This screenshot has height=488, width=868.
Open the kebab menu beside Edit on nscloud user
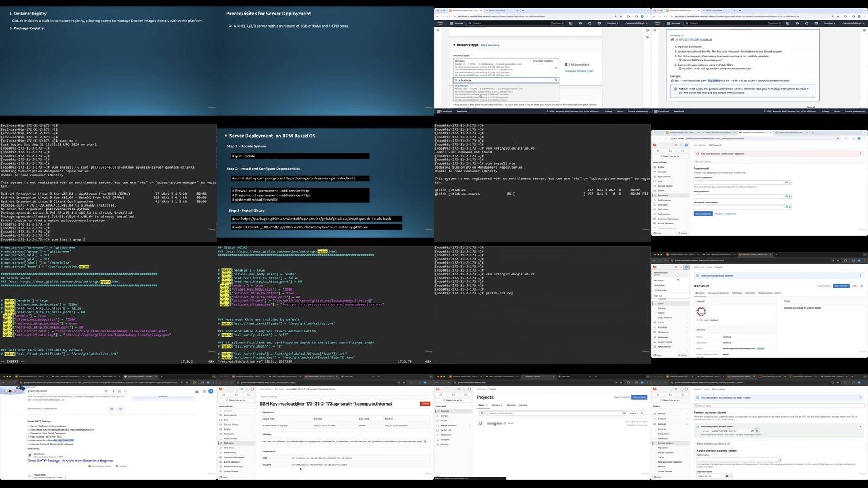click(x=862, y=286)
